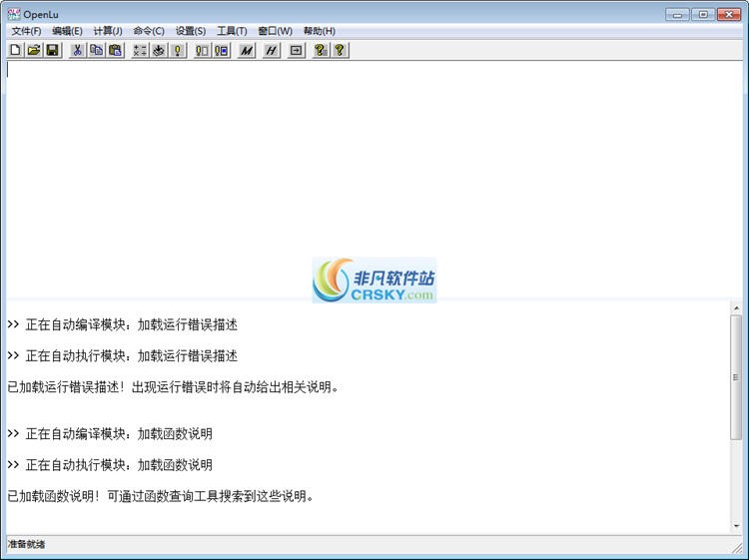749x560 pixels.
Task: Click the Open folder toolbar icon
Action: (34, 50)
